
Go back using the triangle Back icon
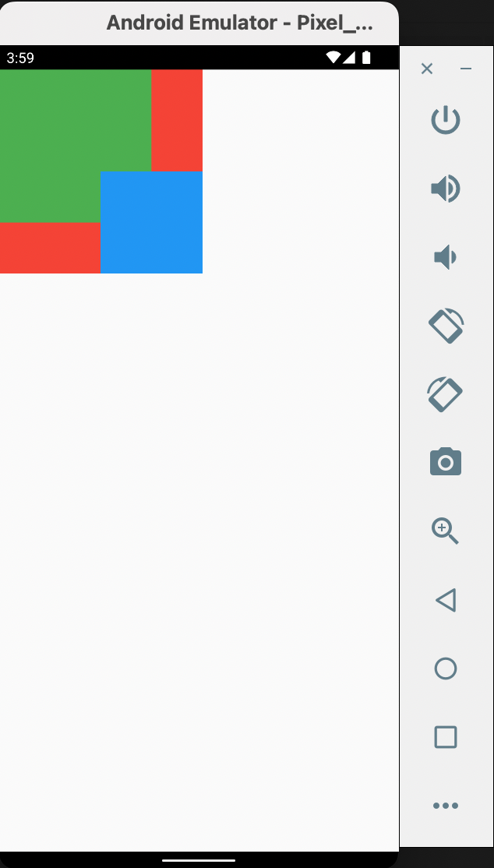[x=446, y=600]
